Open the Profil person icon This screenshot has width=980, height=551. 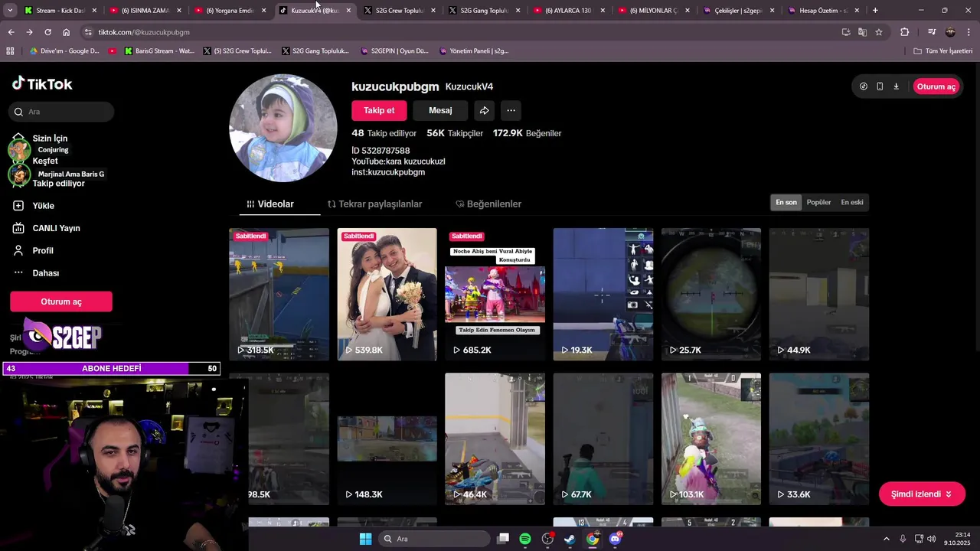click(18, 250)
